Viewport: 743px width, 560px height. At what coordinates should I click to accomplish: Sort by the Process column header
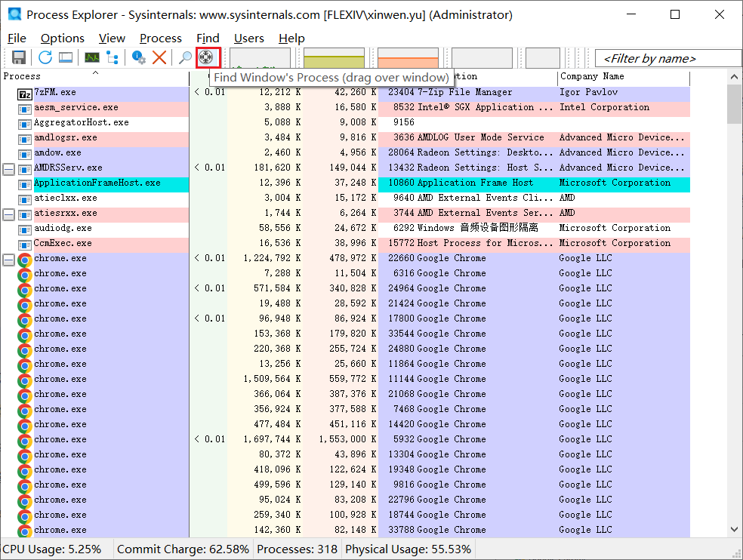45,76
